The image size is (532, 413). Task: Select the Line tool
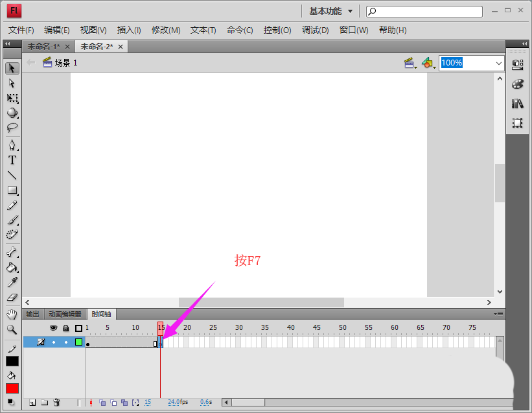click(12, 175)
